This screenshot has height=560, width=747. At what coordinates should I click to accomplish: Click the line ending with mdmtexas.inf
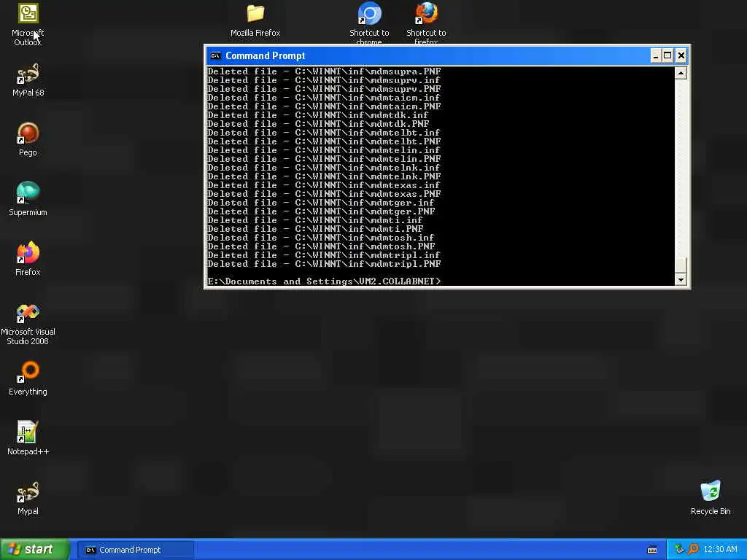pyautogui.click(x=325, y=185)
